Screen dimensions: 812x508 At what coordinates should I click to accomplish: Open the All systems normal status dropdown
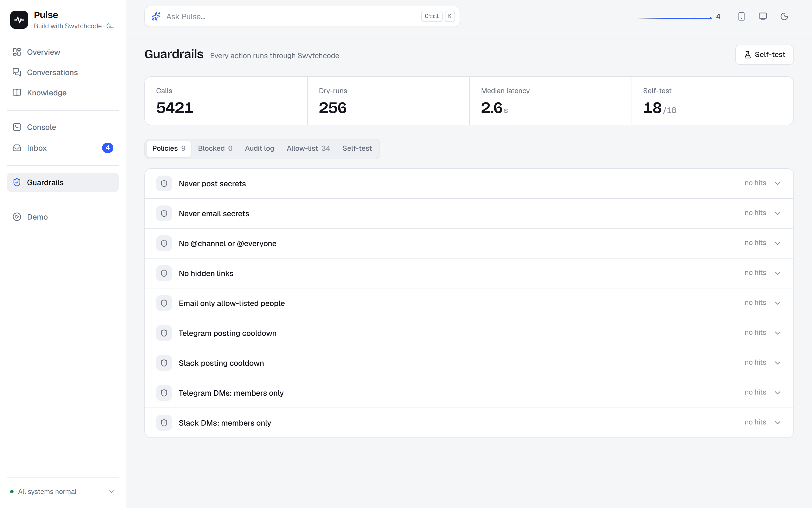pos(63,492)
